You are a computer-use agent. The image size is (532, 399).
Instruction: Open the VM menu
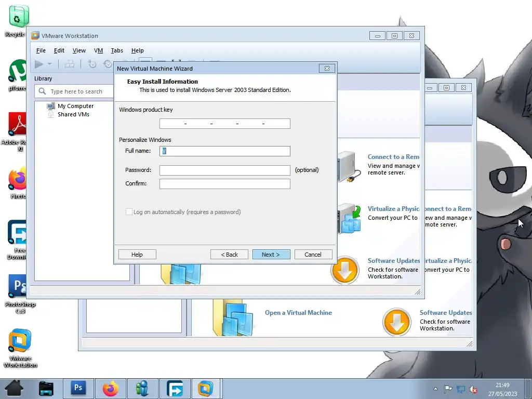pyautogui.click(x=98, y=50)
